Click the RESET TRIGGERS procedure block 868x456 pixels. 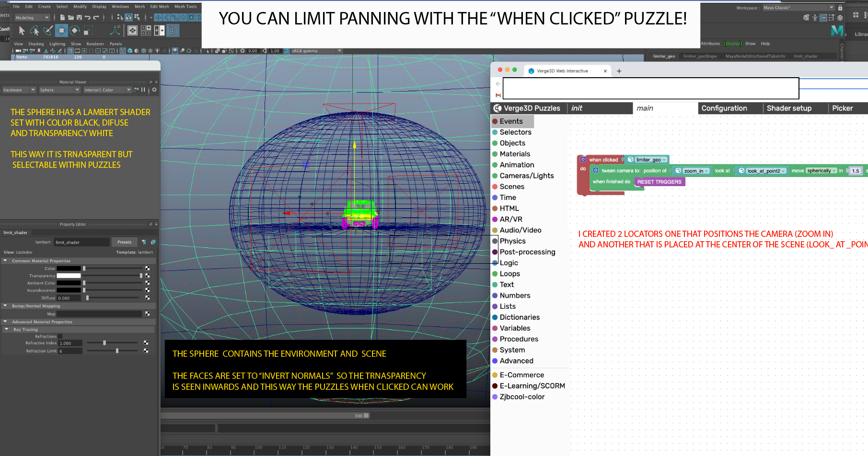click(659, 182)
